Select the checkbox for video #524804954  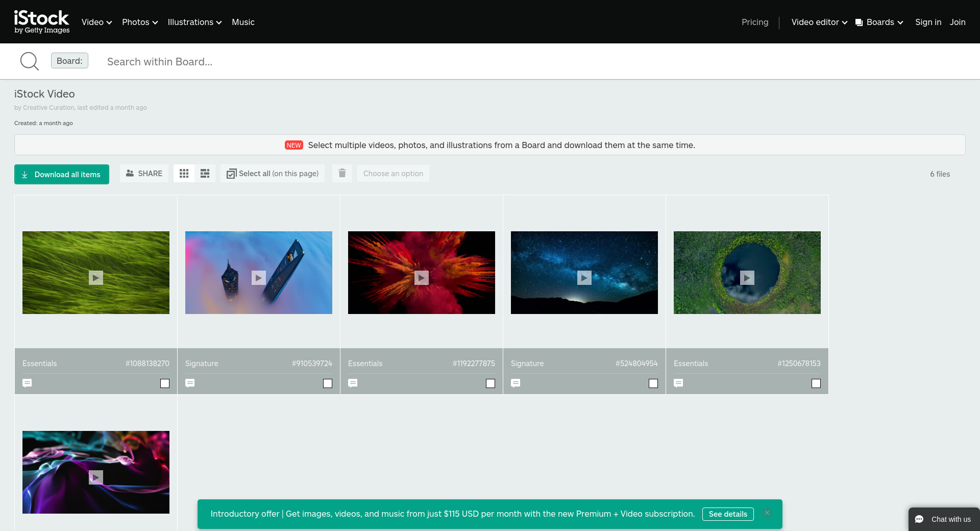click(x=653, y=383)
